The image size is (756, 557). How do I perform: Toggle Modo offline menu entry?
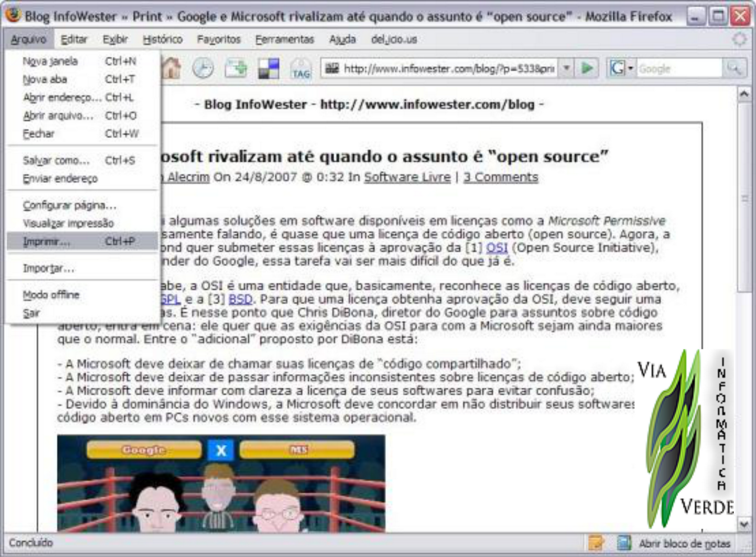pos(83,295)
